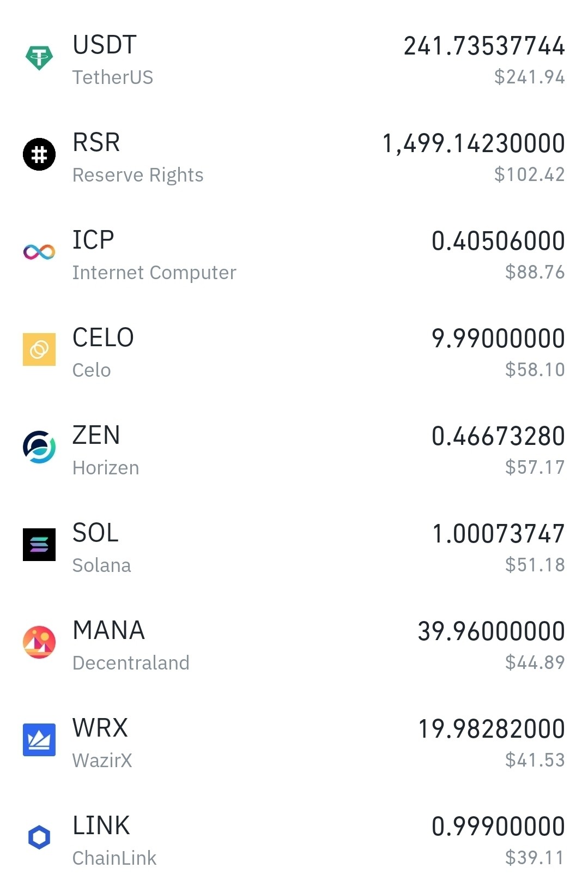The image size is (588, 874).
Task: Select the Solana coin icon
Action: pos(39,545)
